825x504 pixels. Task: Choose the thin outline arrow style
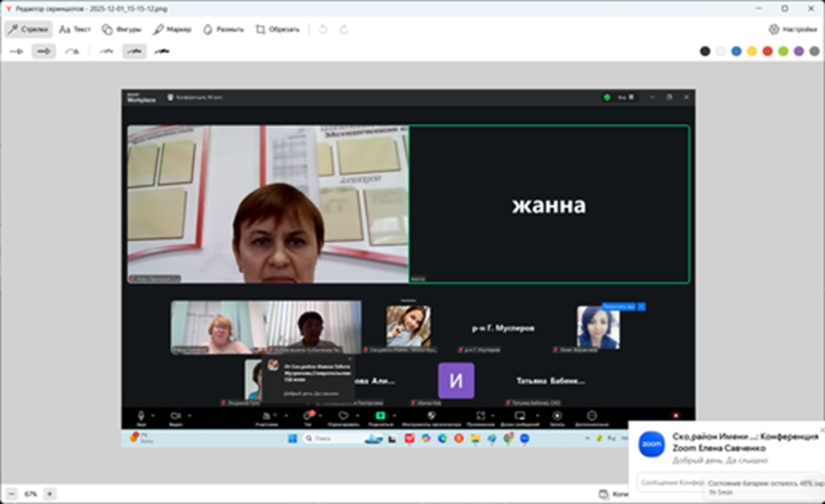(17, 52)
